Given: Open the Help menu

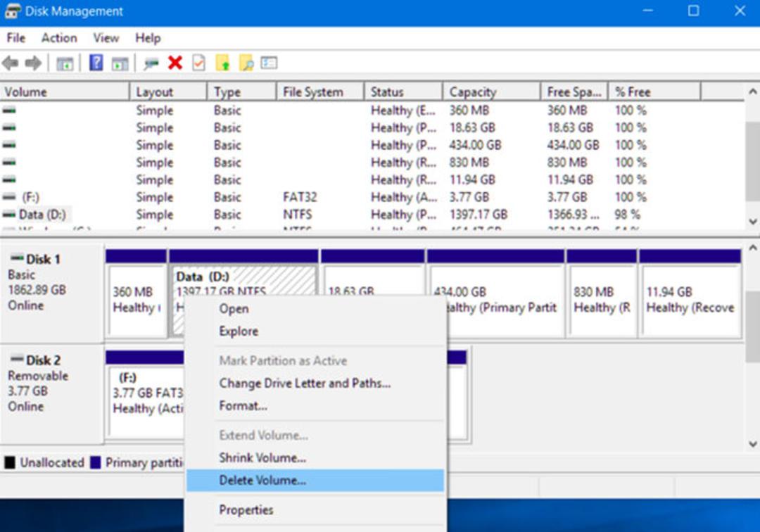Looking at the screenshot, I should pos(148,38).
